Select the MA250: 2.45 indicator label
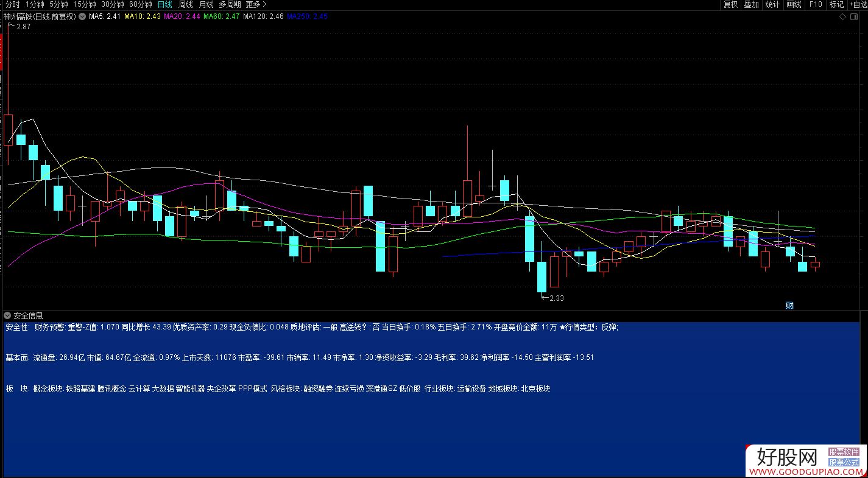Screen dimensions: 868x478 307,16
